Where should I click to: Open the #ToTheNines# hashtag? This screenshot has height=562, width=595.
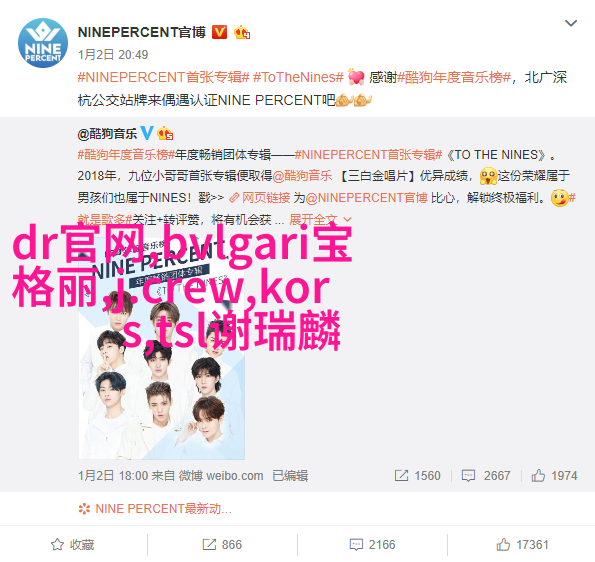(x=298, y=77)
